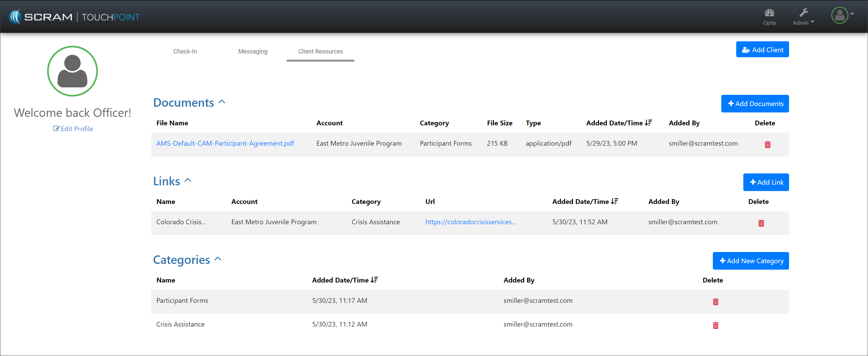Delete the Participant Forms category
Viewport: 868px width, 356px height.
(x=715, y=302)
